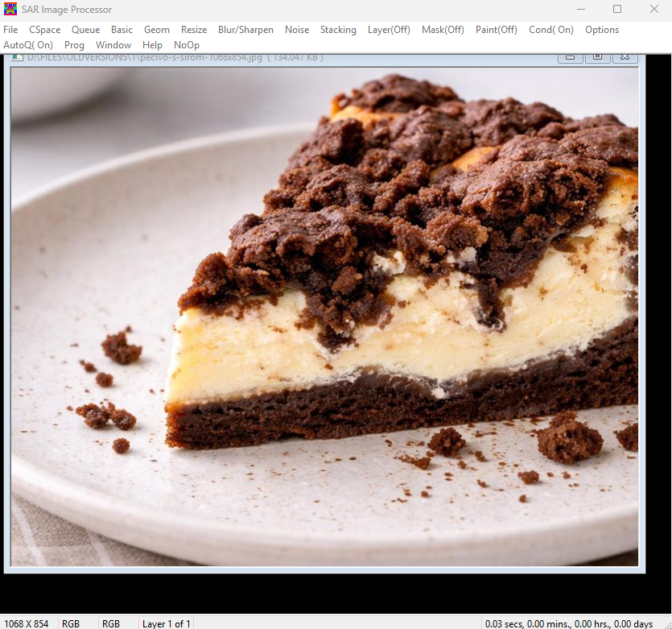The height and width of the screenshot is (629, 672).
Task: Open the CSpace menu
Action: 45,30
